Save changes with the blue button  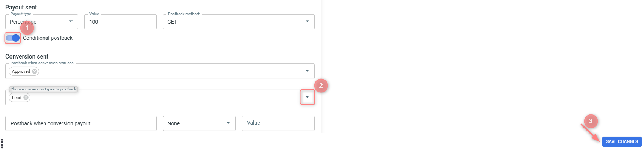(x=622, y=141)
